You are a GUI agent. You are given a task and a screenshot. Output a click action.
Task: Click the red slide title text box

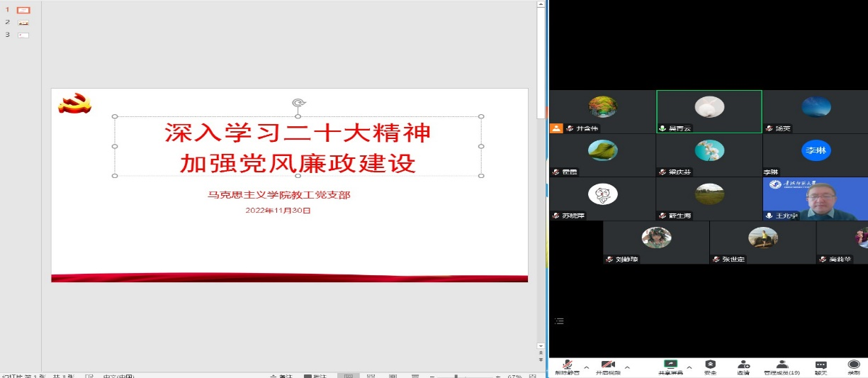tap(298, 147)
